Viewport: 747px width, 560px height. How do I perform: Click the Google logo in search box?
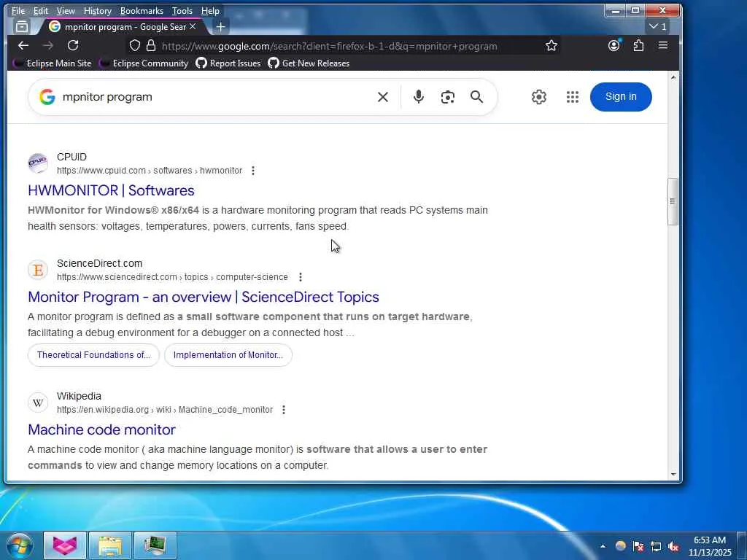[47, 97]
